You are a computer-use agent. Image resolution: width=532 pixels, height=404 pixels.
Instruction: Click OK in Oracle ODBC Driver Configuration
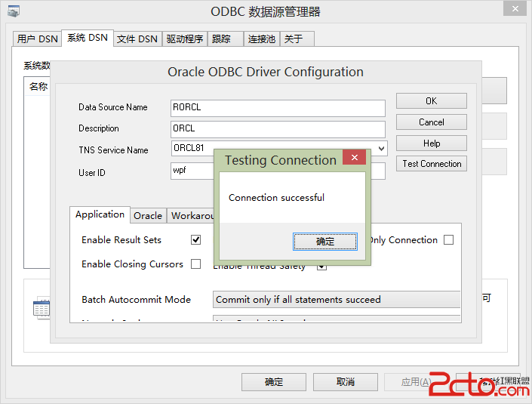[431, 101]
